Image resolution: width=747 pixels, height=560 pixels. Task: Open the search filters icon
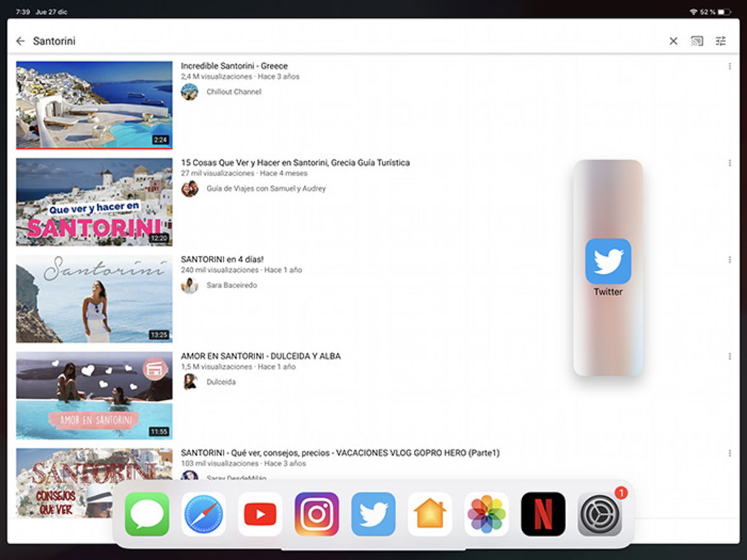(x=722, y=40)
